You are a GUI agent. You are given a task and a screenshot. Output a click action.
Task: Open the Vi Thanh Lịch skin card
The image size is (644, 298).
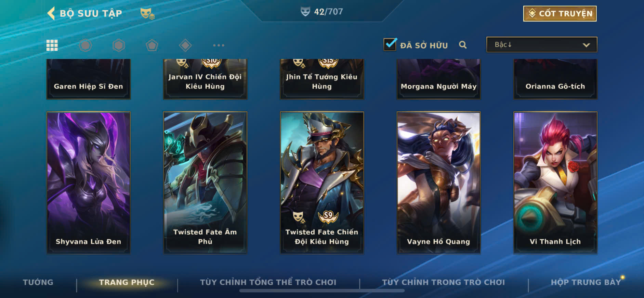click(555, 183)
